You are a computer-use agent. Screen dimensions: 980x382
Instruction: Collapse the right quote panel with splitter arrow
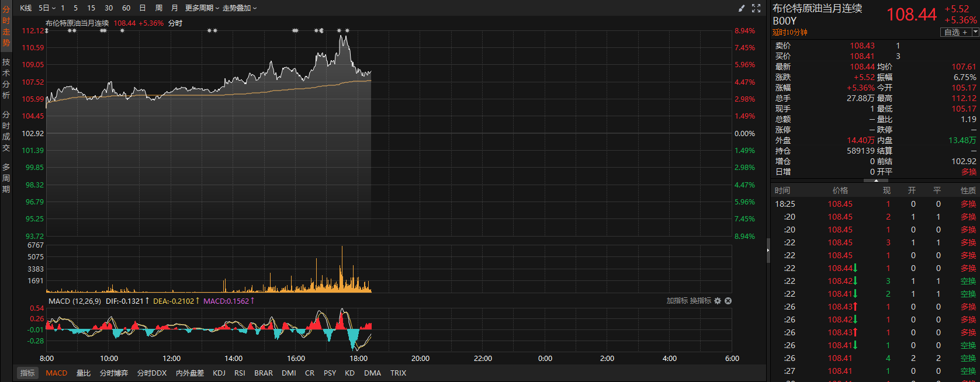[x=768, y=250]
